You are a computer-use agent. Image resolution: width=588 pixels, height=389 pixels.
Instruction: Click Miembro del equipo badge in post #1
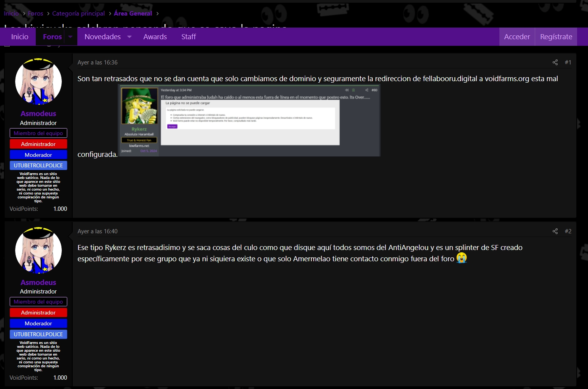point(38,133)
